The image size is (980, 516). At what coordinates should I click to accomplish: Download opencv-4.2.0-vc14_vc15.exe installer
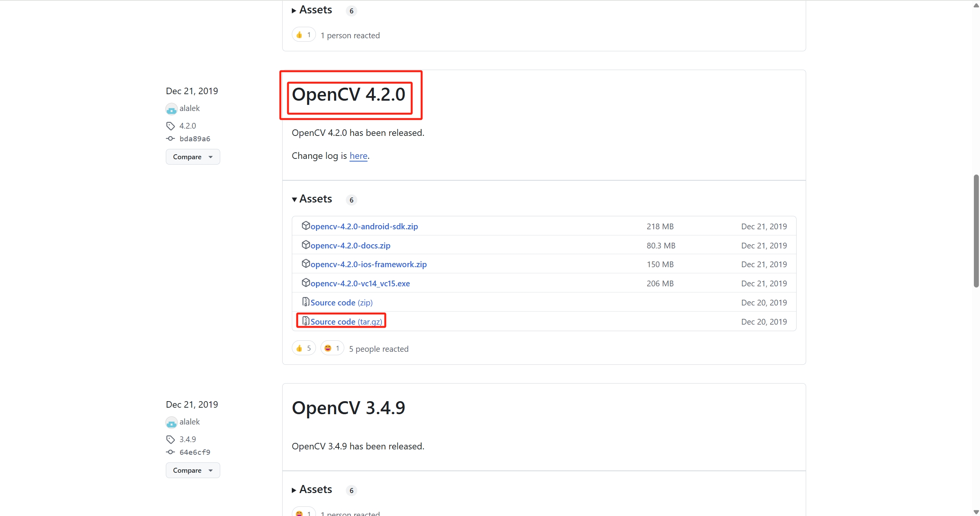360,284
